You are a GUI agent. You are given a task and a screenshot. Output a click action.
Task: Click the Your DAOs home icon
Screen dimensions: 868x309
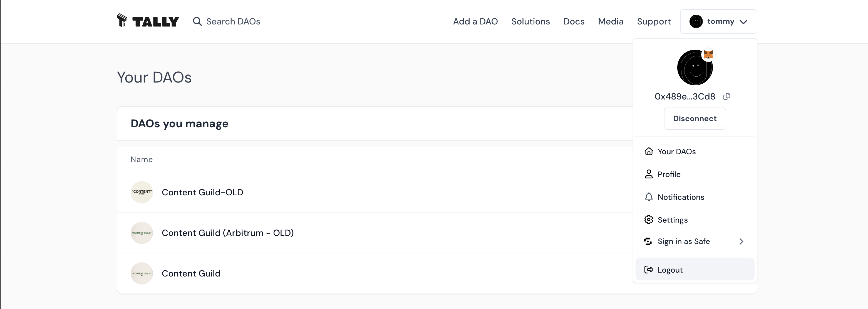(649, 151)
